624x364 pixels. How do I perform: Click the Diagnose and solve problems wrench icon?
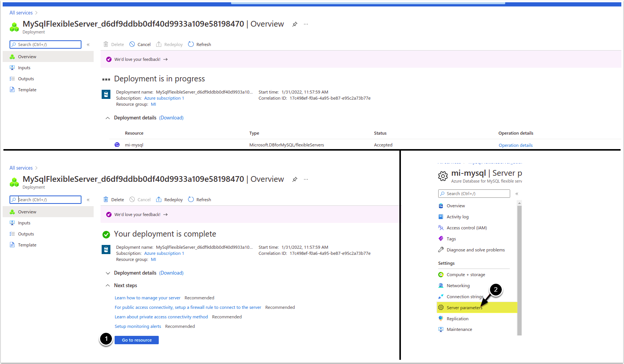tap(441, 250)
